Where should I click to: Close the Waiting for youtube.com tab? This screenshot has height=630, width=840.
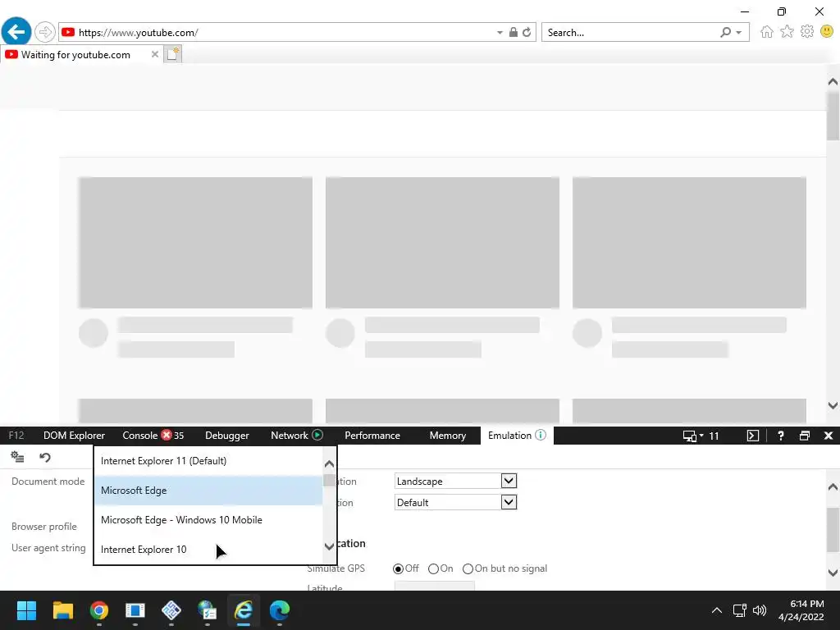(155, 54)
